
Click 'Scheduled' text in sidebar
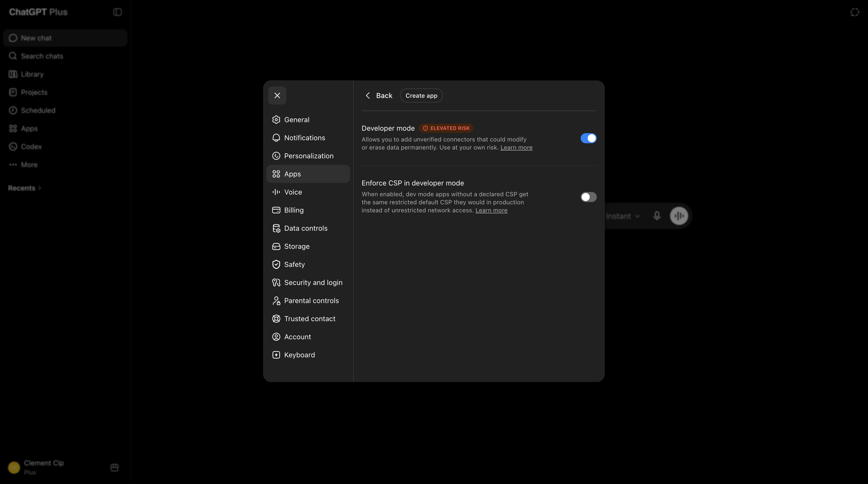(38, 111)
